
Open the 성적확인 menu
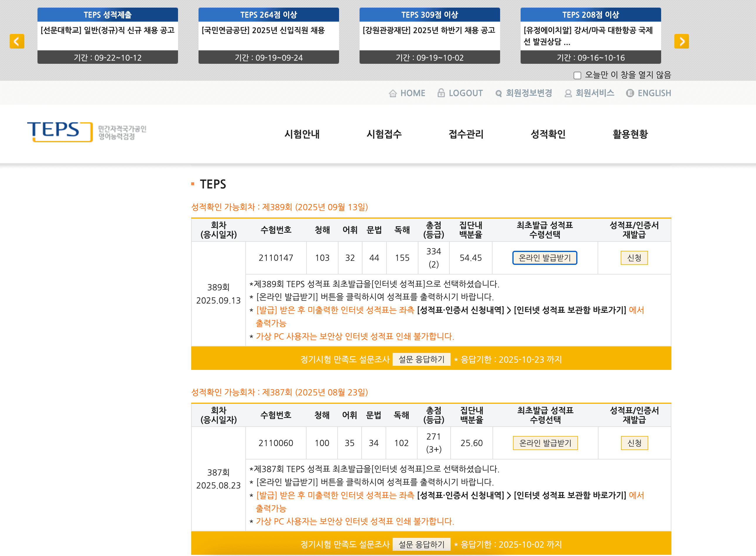click(548, 134)
